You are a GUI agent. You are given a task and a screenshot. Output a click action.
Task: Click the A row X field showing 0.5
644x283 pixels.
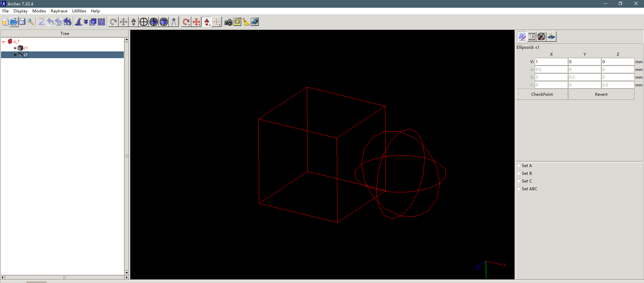pyautogui.click(x=551, y=70)
